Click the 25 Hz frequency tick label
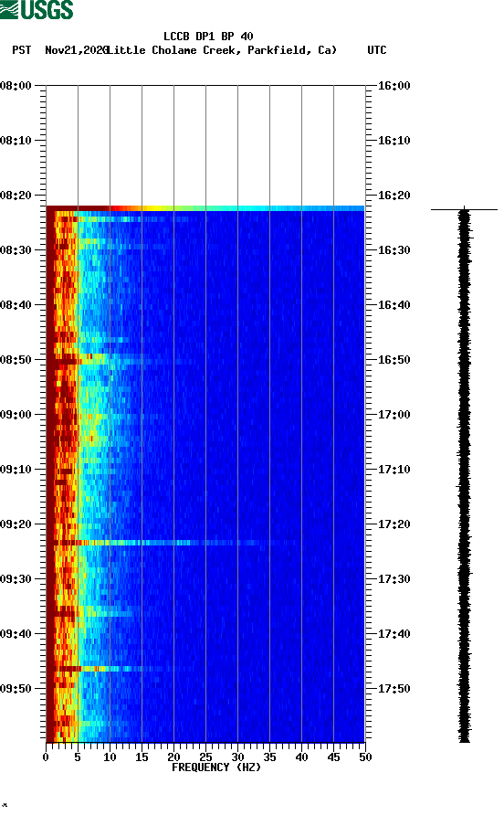 point(205,757)
